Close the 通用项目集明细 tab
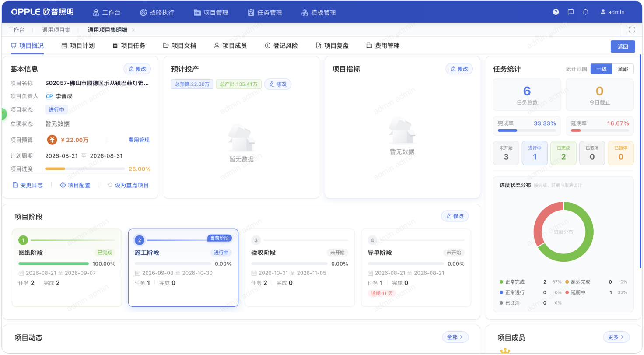Screen dimensions: 644x355 pyautogui.click(x=133, y=30)
